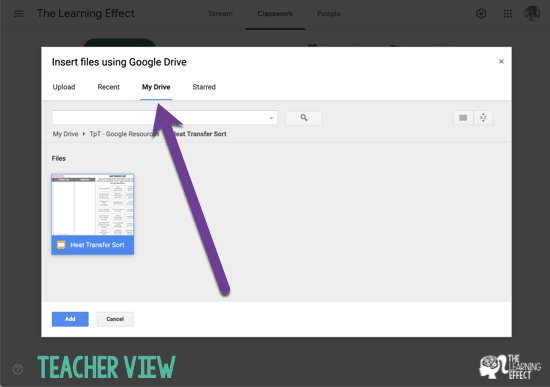Switch to list view
The image size is (550, 387).
click(463, 118)
